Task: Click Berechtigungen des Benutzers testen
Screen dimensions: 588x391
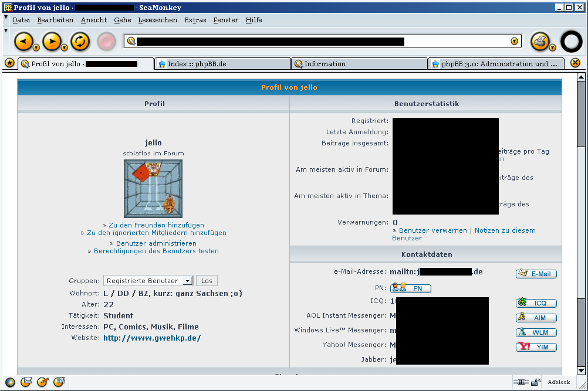Action: tap(156, 251)
